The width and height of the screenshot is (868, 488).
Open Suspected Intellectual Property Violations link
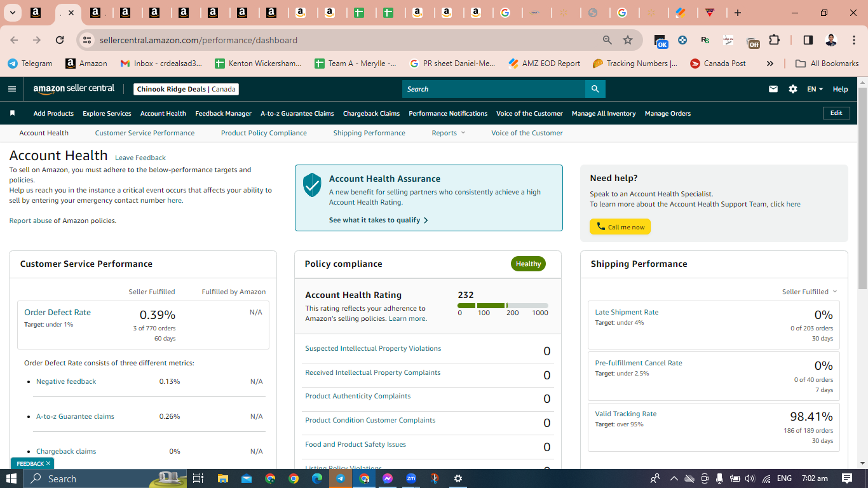[x=373, y=348]
